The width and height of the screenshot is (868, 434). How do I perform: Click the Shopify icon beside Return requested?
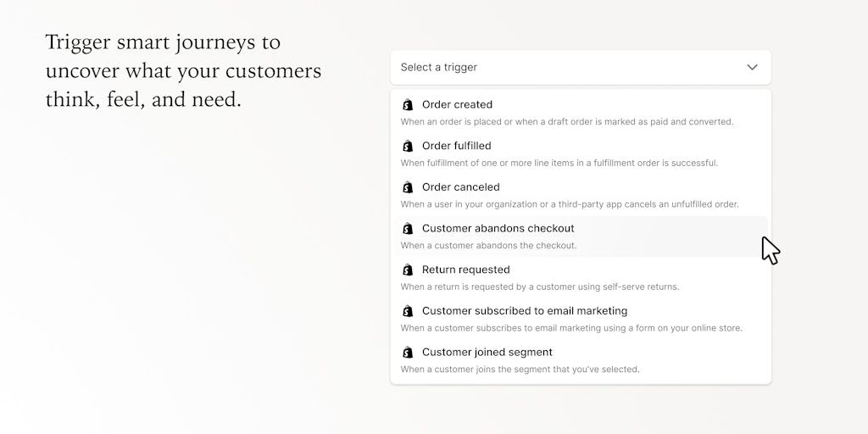coord(408,270)
